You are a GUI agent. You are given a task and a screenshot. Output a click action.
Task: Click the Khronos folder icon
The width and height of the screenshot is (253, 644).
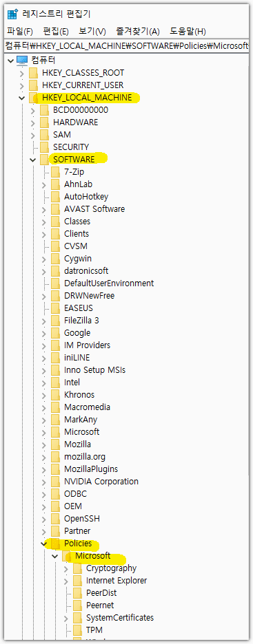tap(56, 395)
